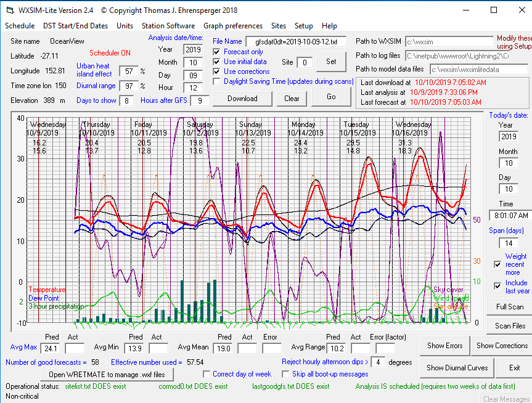Click the Avg Max Act field

point(75,348)
